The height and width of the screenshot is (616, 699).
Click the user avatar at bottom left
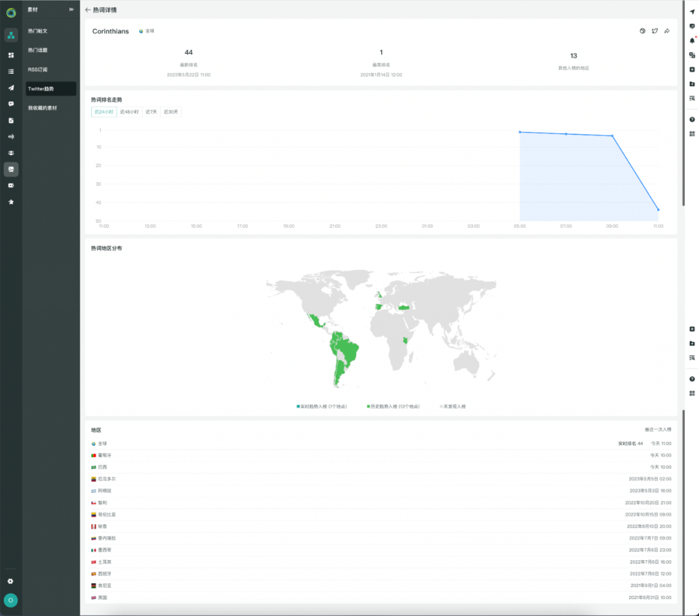point(11,600)
